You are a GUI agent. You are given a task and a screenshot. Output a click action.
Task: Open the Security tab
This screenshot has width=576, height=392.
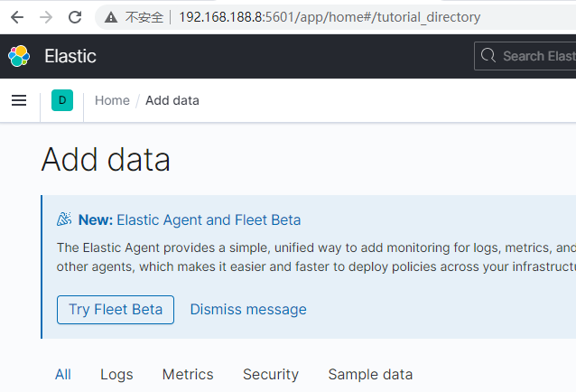coord(271,374)
